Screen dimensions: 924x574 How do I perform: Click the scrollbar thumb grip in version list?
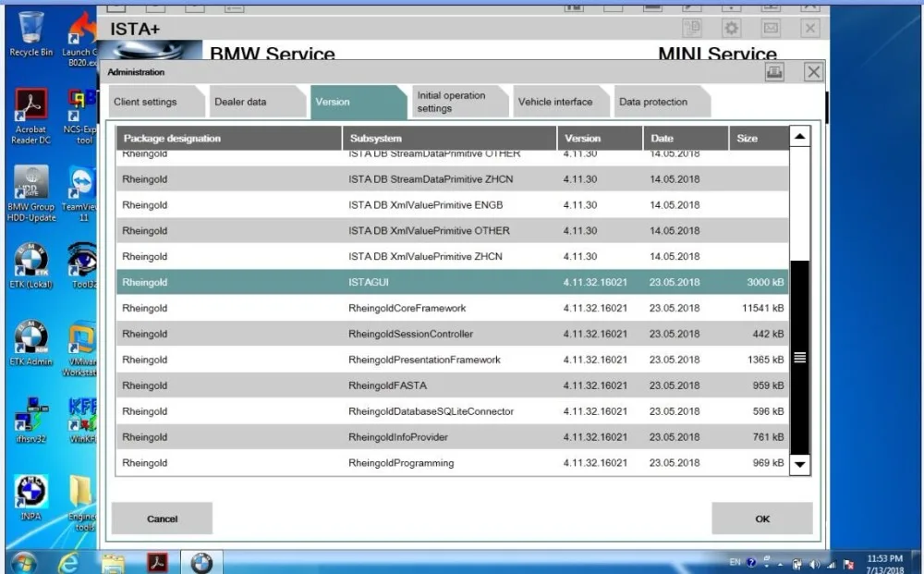click(799, 357)
